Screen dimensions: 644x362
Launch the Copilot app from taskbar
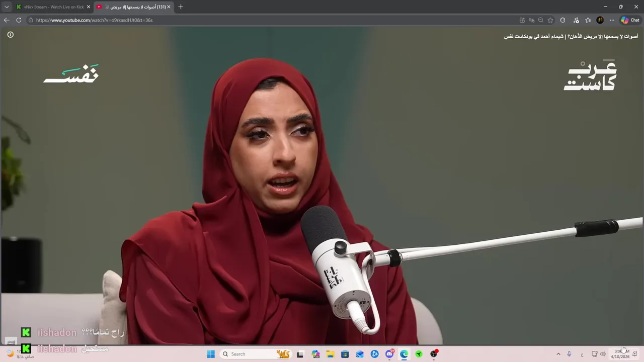[315, 354]
